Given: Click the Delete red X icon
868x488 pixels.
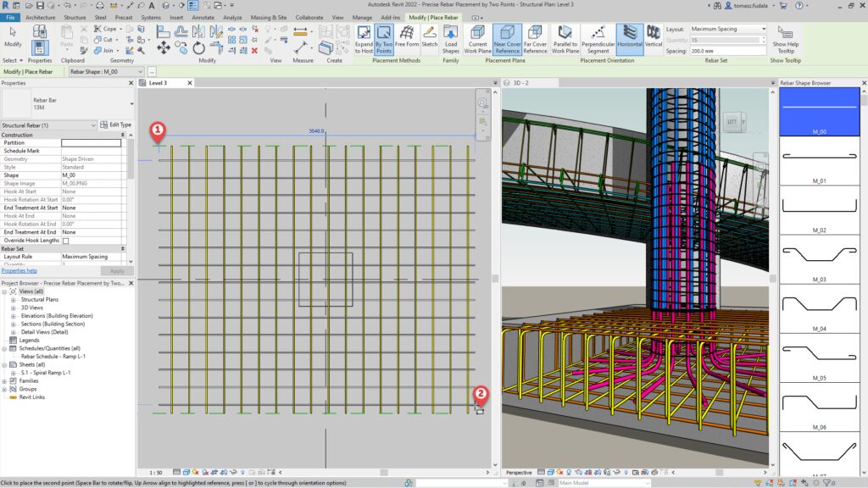Looking at the screenshot, I should click(254, 50).
